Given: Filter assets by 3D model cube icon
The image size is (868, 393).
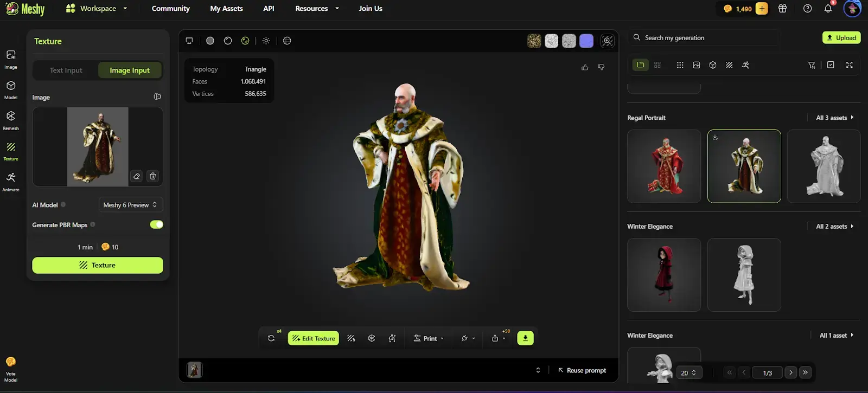Looking at the screenshot, I should [713, 65].
